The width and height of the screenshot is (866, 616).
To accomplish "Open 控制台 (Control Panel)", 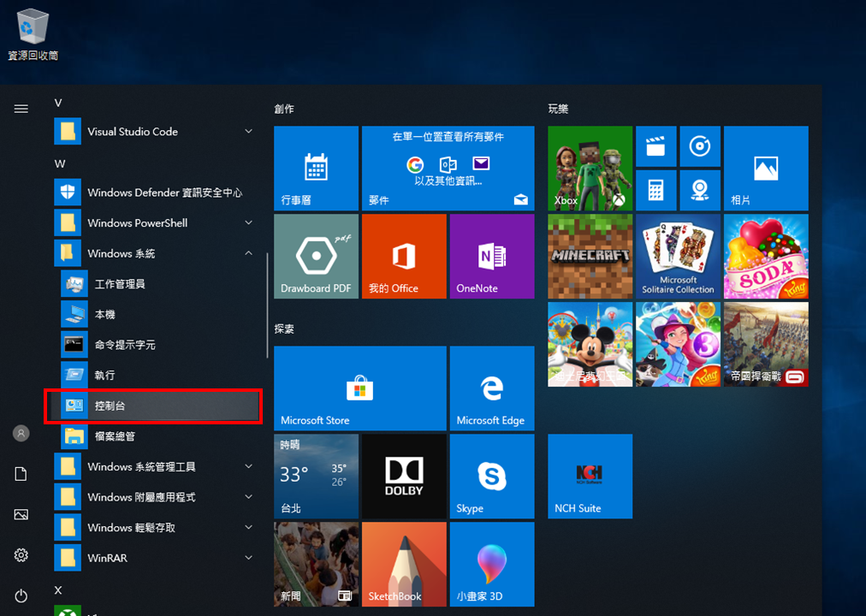I will (x=155, y=406).
